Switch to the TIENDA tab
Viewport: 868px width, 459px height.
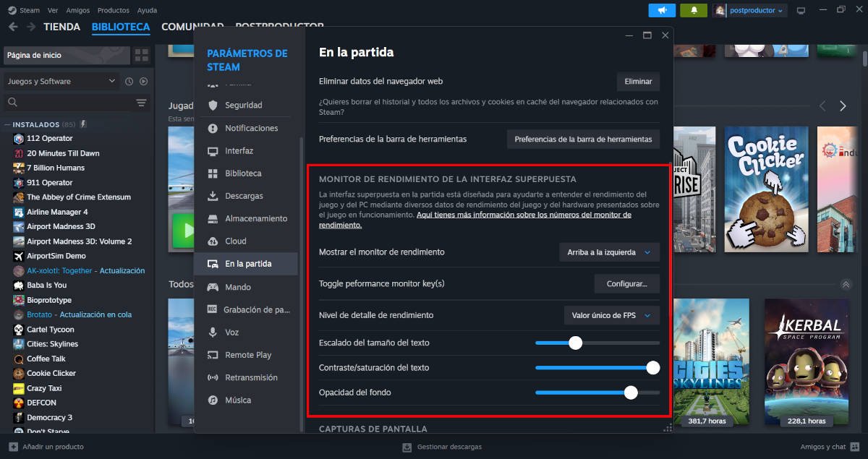point(61,27)
